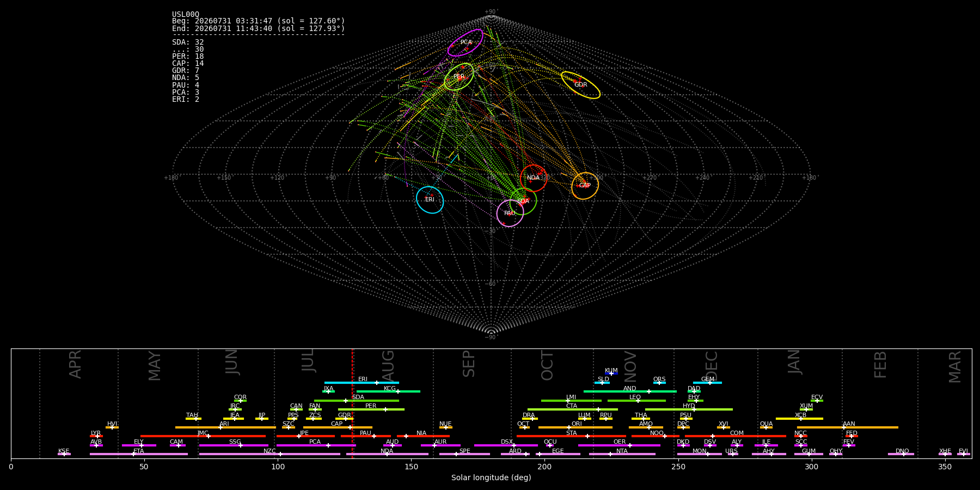The width and height of the screenshot is (980, 490).
Task: Click the COM shower bar in the timeline
Action: coord(736,436)
